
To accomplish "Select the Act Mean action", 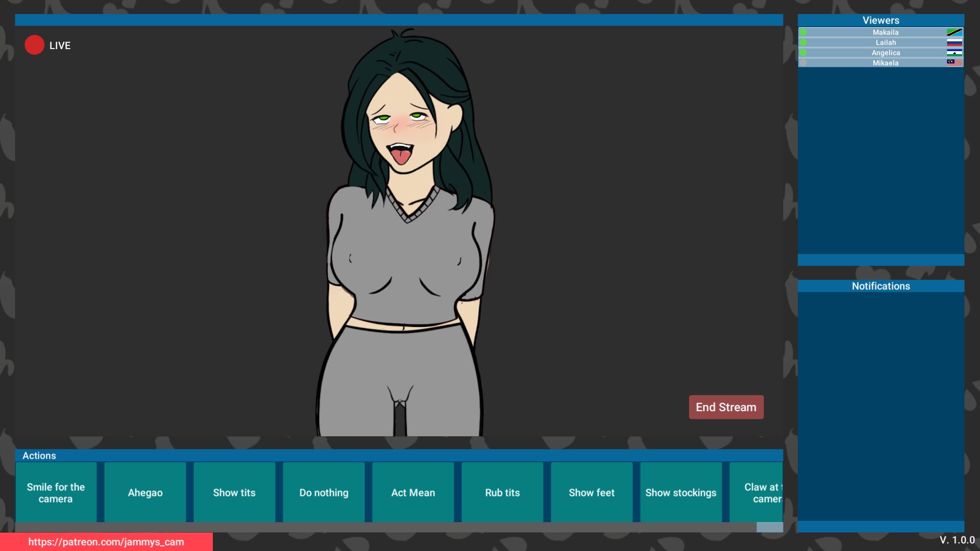I will pos(413,492).
